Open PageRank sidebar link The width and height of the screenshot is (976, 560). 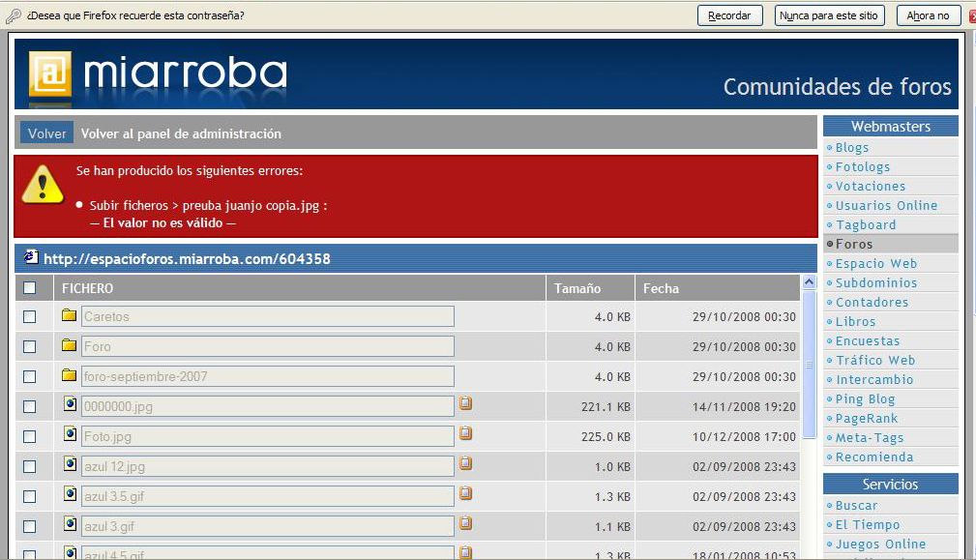tap(867, 418)
